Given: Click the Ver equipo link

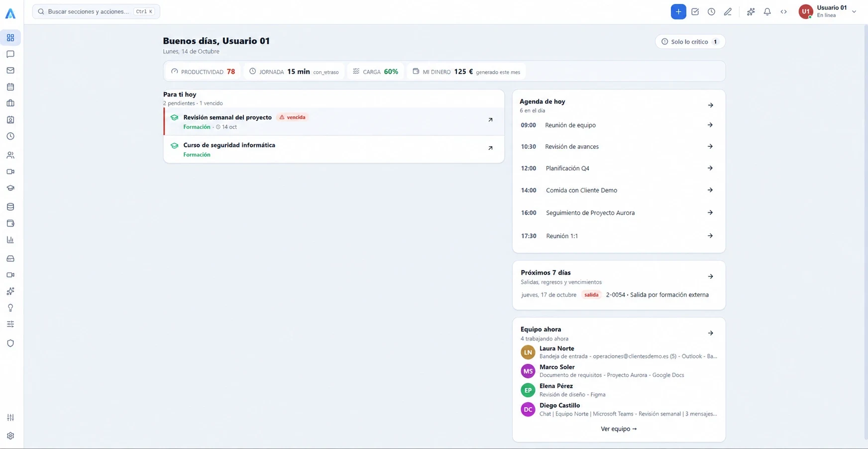Looking at the screenshot, I should (619, 429).
